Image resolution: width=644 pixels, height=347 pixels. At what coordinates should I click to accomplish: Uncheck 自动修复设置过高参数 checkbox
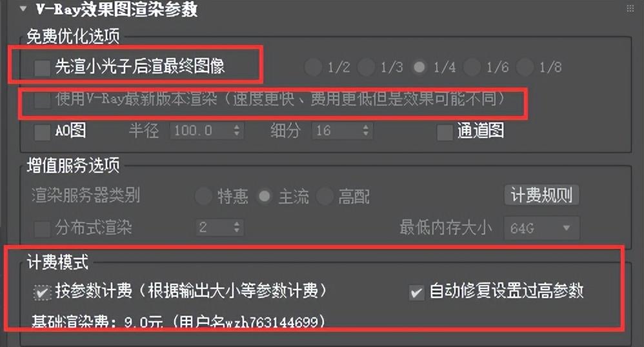click(x=416, y=292)
